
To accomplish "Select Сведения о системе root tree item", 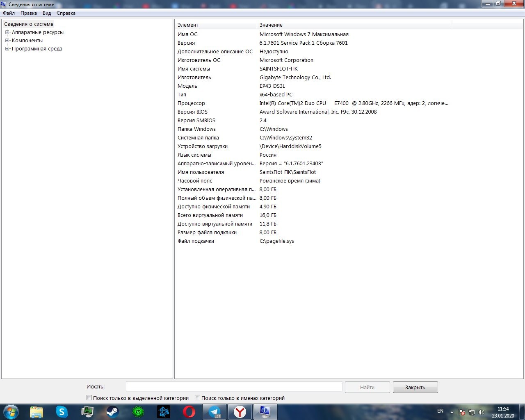I will (29, 24).
